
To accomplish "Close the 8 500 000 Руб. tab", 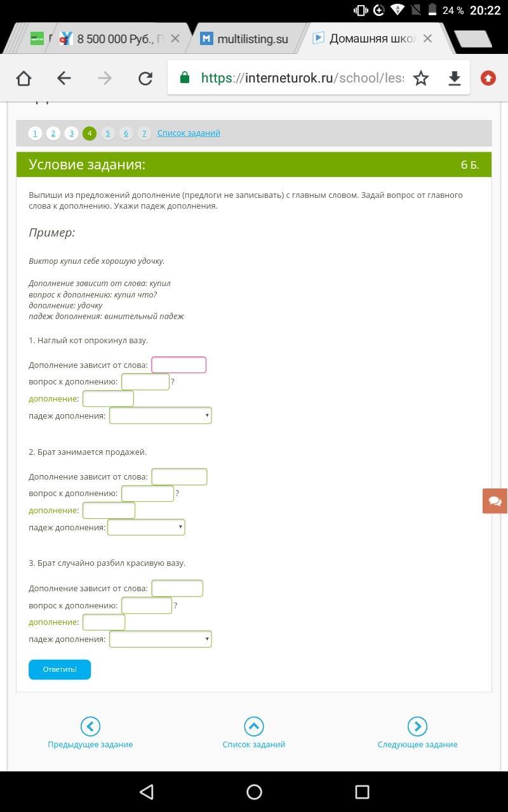I will point(175,39).
